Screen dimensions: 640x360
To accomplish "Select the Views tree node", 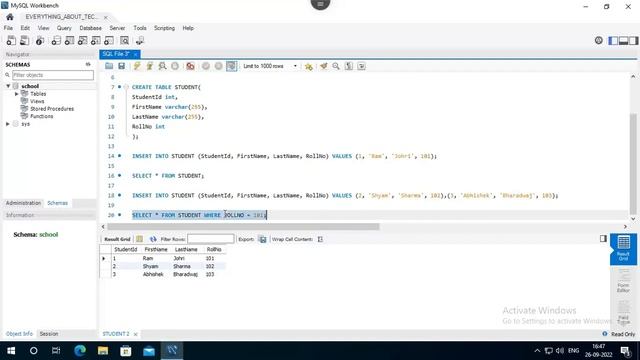I will (37, 101).
